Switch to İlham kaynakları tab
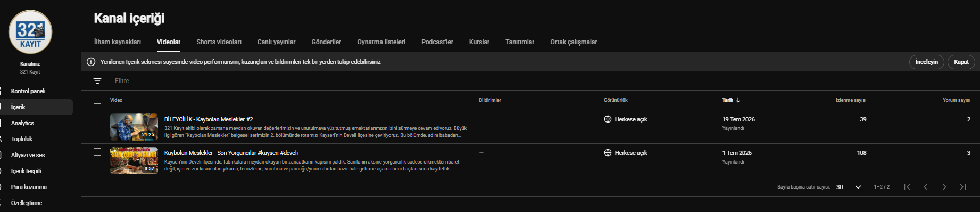The height and width of the screenshot is (212, 980). pos(118,42)
